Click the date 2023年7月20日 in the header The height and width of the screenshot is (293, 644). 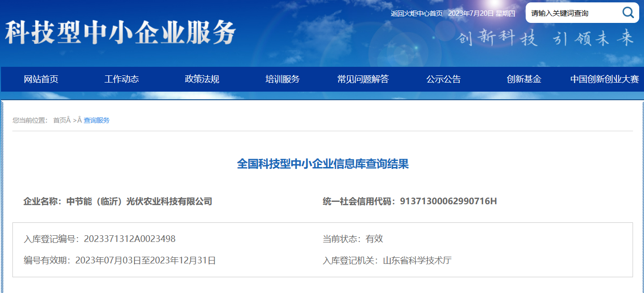[x=470, y=13]
